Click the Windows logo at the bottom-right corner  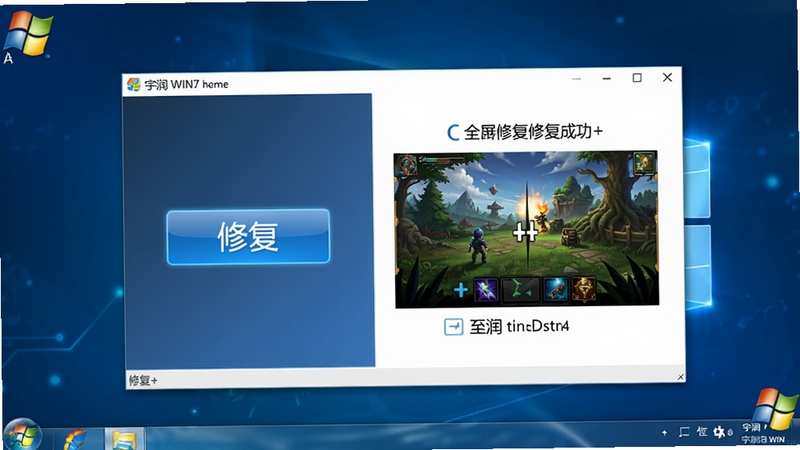point(775,410)
